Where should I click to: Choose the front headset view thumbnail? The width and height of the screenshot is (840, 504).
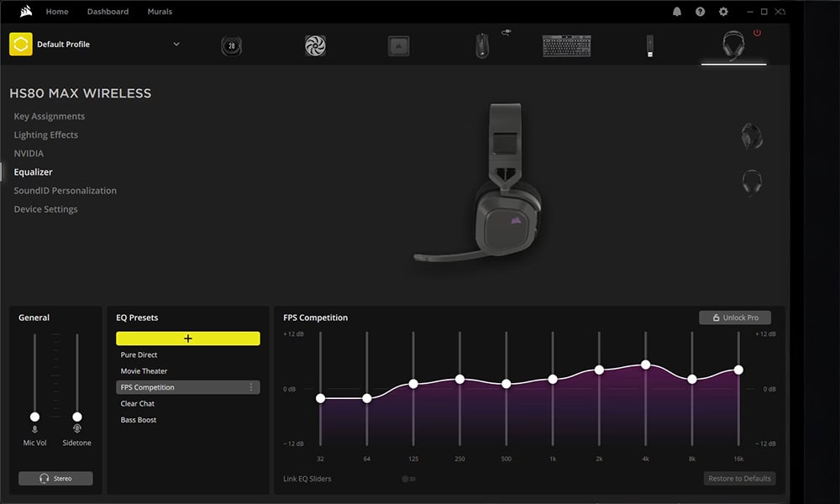click(x=752, y=182)
